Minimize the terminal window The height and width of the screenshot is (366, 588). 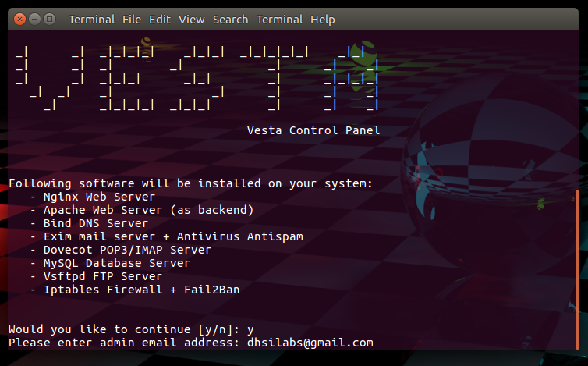click(x=34, y=19)
